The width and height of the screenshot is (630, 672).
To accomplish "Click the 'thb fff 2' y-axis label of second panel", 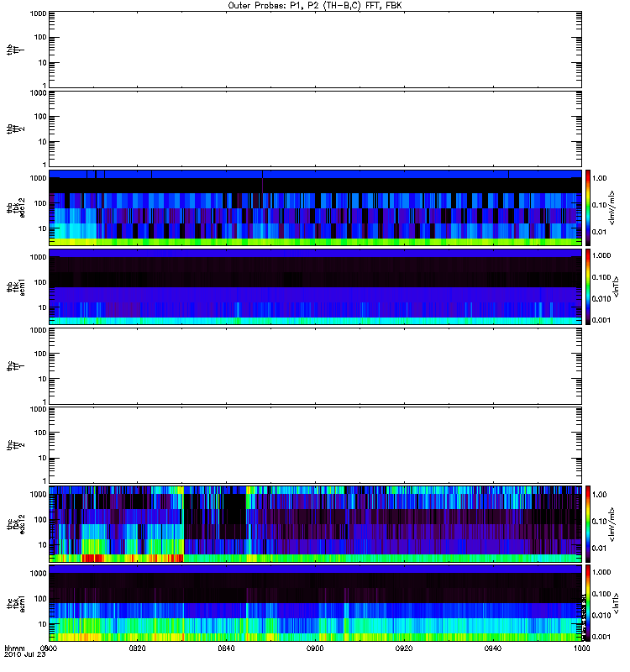I will [x=15, y=129].
